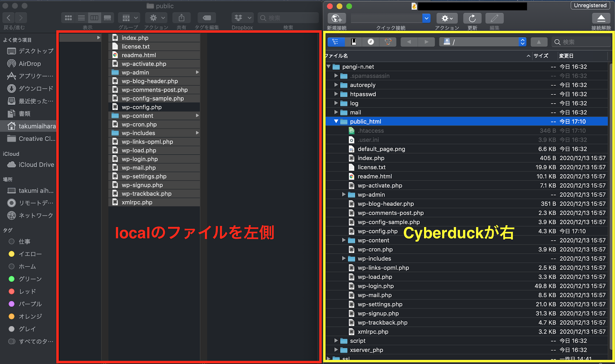Sort by 変更日 column header
615x364 pixels.
tap(566, 56)
